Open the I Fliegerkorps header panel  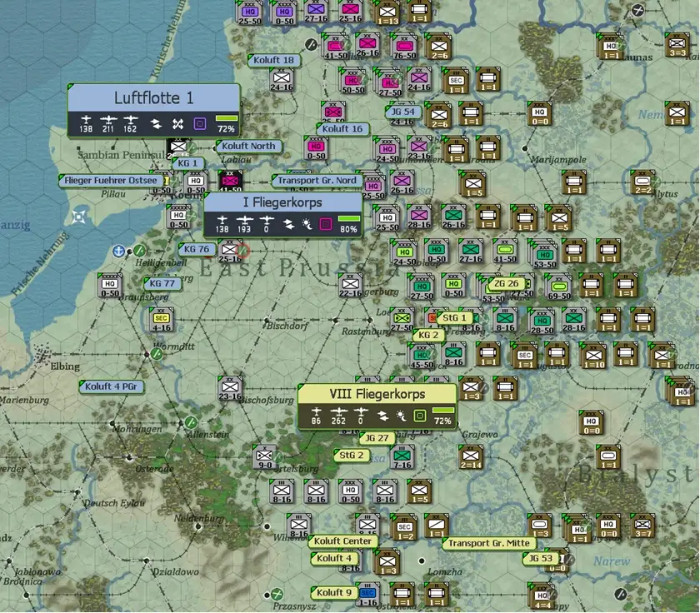[282, 202]
